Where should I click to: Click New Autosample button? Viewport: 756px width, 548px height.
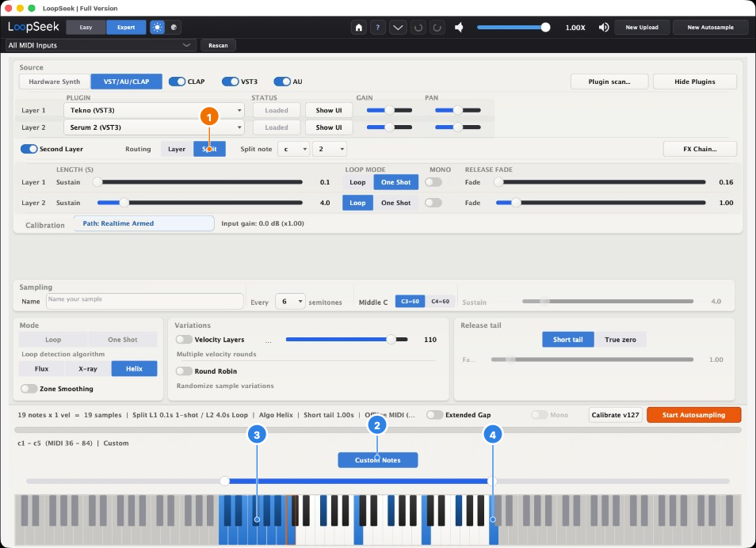[710, 28]
